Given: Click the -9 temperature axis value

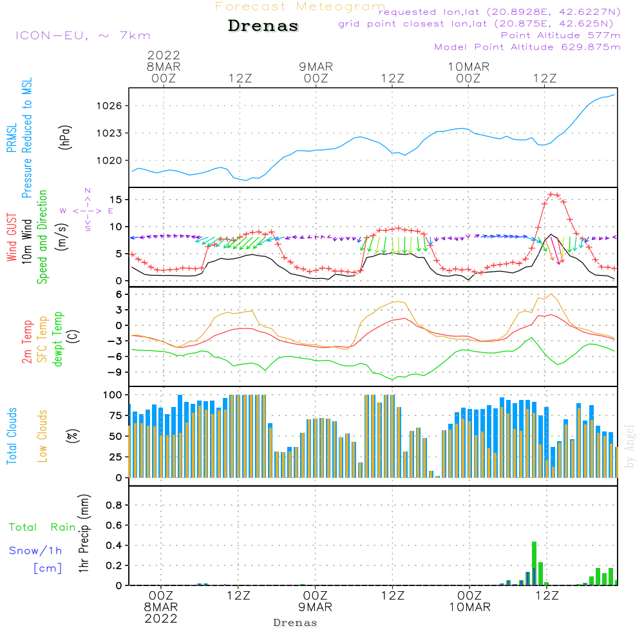Looking at the screenshot, I should 115,372.
